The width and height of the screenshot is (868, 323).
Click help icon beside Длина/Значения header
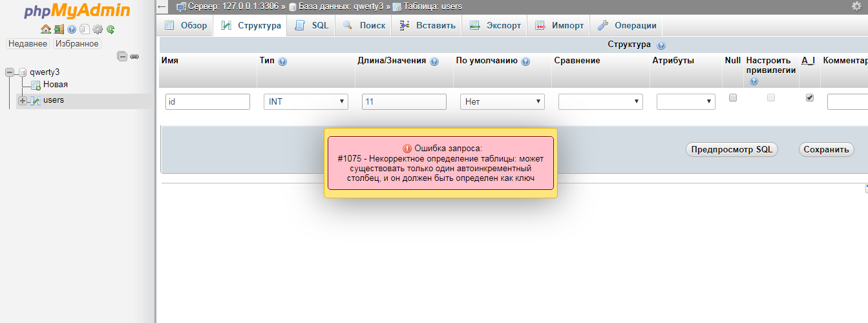[x=434, y=61]
